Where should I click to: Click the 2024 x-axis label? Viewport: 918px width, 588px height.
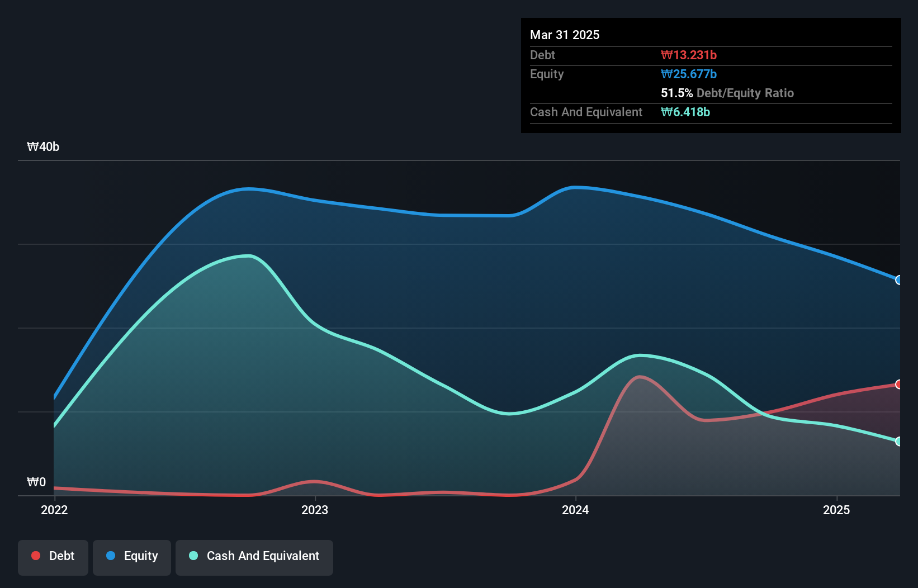point(575,510)
